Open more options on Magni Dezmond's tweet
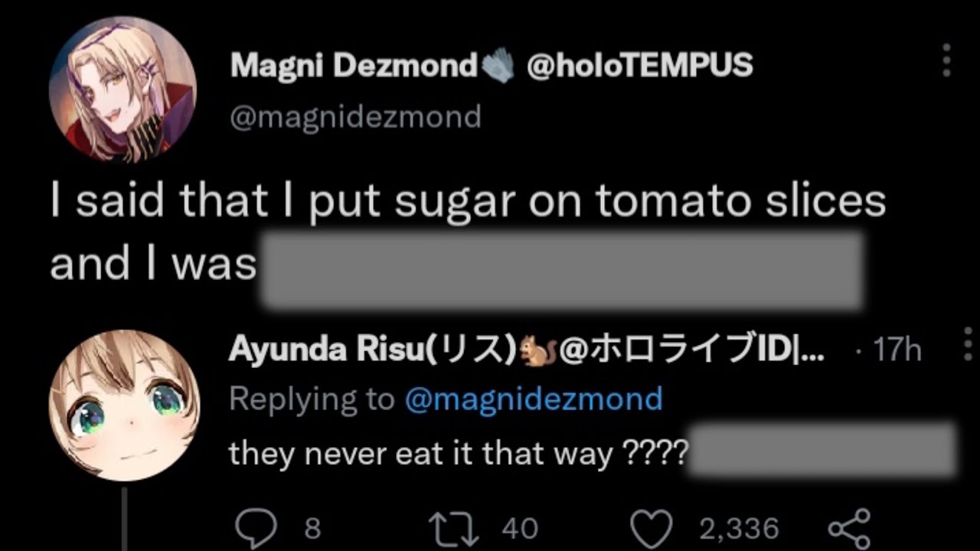This screenshot has height=551, width=980. [947, 60]
